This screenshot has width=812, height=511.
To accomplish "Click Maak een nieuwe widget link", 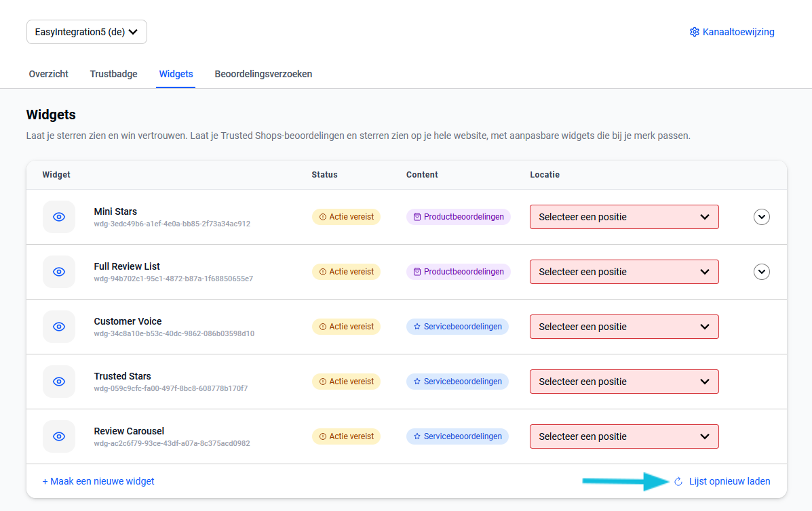I will pyautogui.click(x=98, y=481).
